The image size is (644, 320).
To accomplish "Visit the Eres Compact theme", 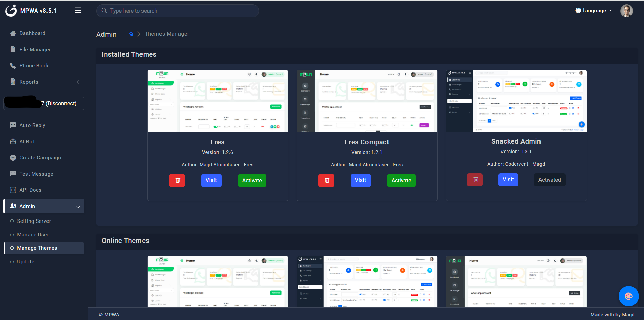I will point(360,180).
